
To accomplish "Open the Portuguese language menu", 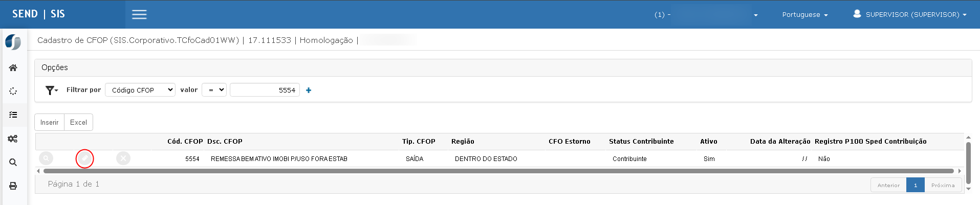I will [804, 14].
